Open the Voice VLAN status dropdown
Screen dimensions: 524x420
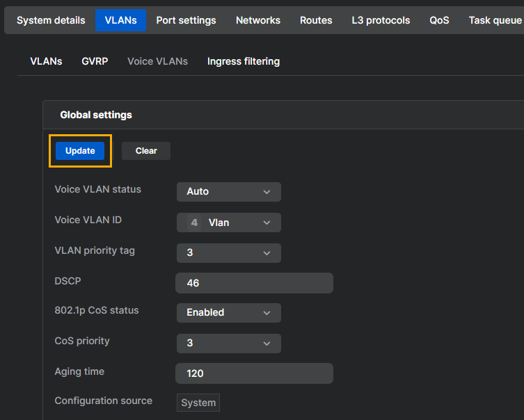tap(228, 192)
